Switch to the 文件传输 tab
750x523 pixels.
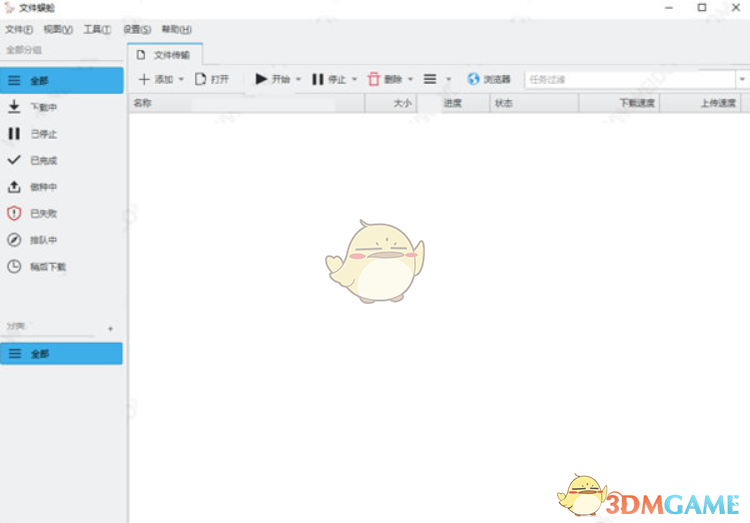pos(165,55)
